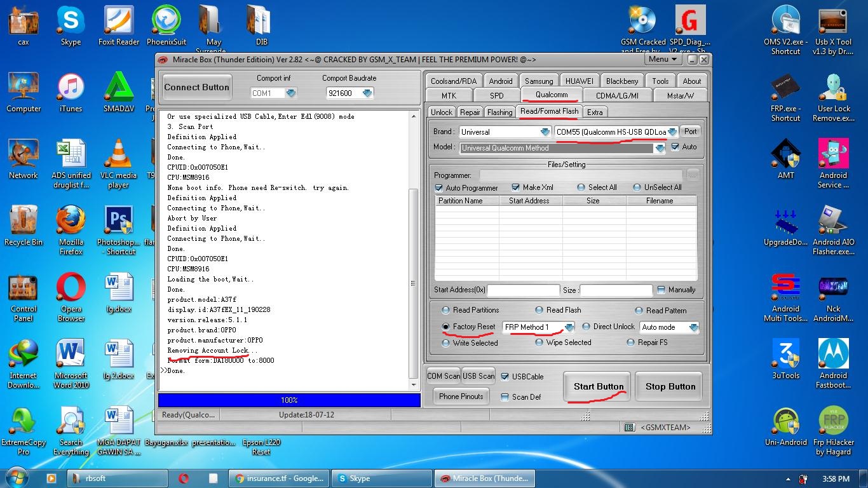
Task: Open Android Fastboot desktop icon
Action: 833,364
